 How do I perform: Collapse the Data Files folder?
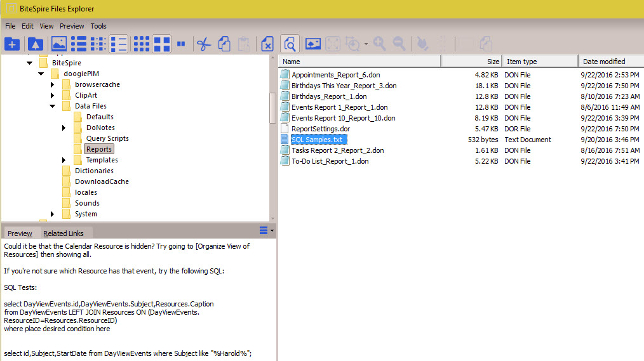click(x=52, y=106)
